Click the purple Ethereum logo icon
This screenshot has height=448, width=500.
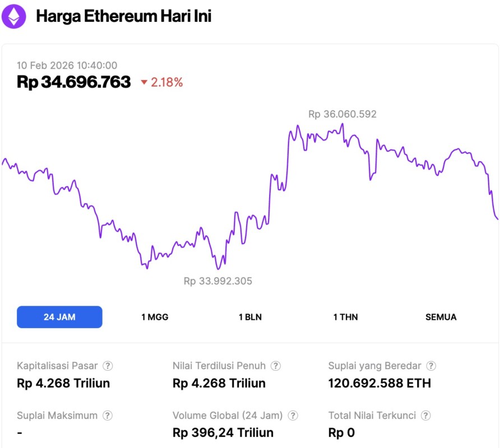[14, 16]
